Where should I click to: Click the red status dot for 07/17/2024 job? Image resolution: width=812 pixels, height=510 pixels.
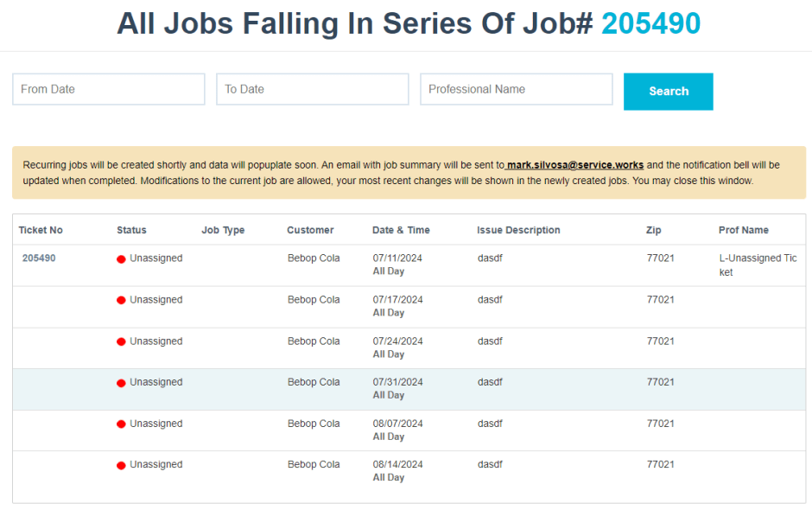coord(121,301)
